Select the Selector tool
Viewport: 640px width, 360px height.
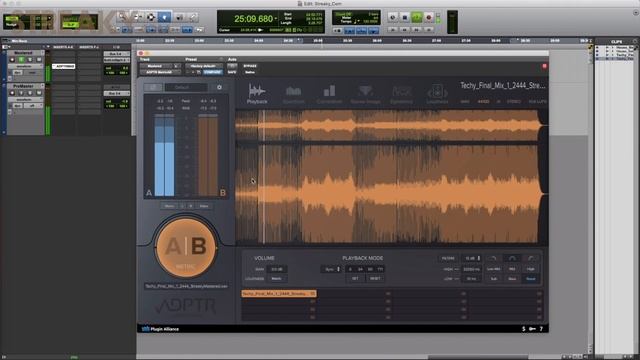[151, 17]
